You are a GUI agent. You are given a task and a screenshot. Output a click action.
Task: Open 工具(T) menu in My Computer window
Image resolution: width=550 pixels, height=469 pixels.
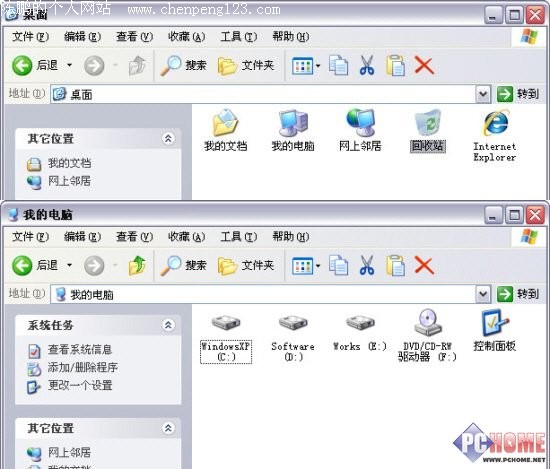[239, 236]
